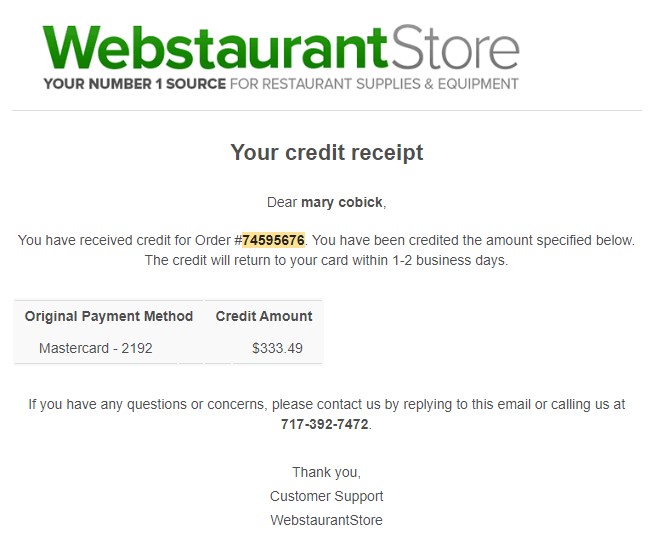Click highlighted order number 74595676
This screenshot has width=660, height=541.
(273, 240)
